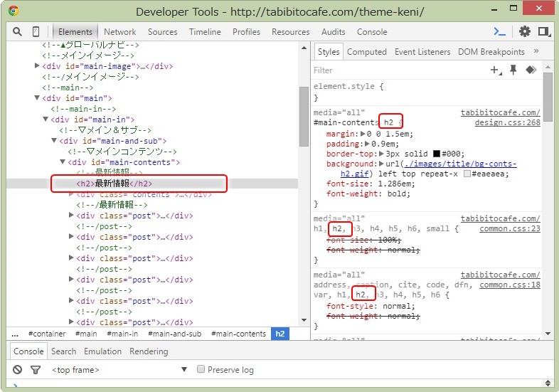Click font-weight bold declaration
Viewport: 559px width, 392px height.
368,194
